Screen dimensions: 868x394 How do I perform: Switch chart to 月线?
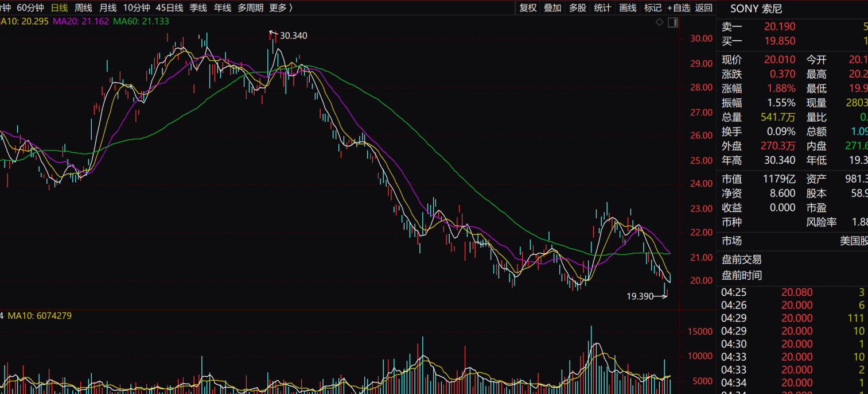(x=108, y=7)
